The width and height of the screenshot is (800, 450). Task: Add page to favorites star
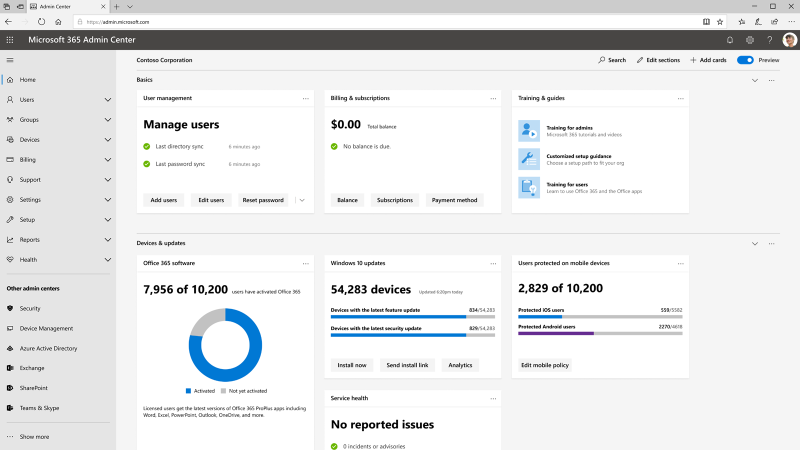click(720, 22)
